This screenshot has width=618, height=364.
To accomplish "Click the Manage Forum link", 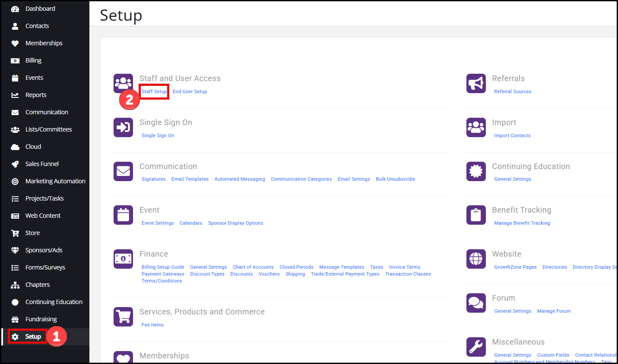I will pyautogui.click(x=554, y=311).
